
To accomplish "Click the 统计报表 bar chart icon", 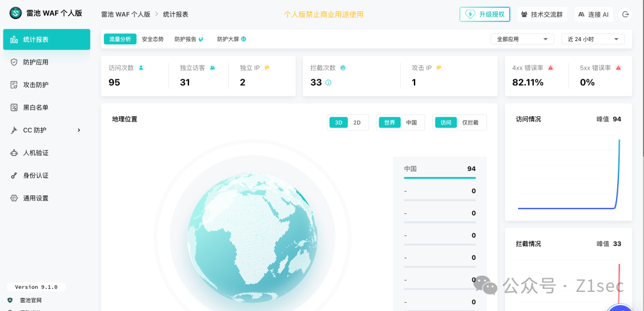I will click(x=14, y=39).
